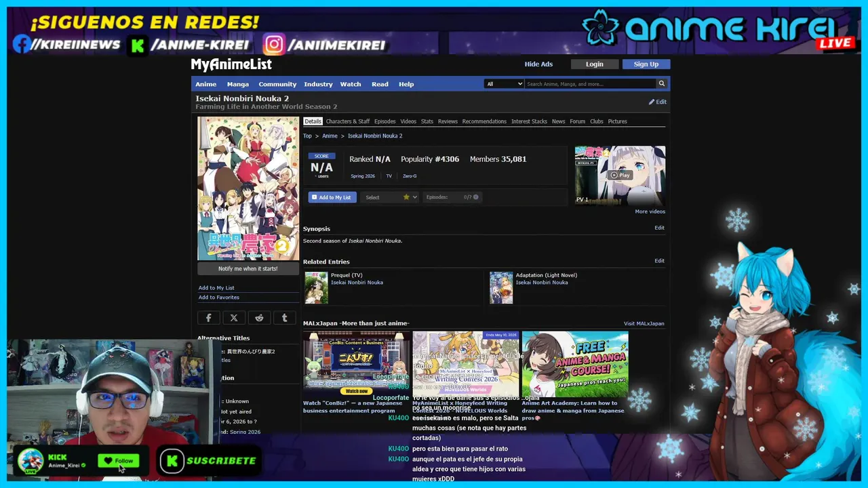Click the anime cover poster image
This screenshot has height=488, width=868.
point(248,188)
